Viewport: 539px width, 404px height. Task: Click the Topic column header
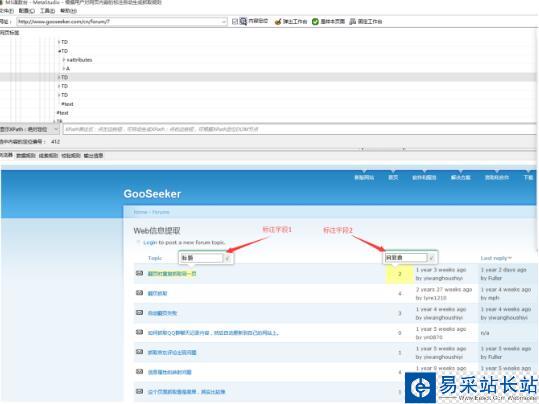(x=155, y=258)
